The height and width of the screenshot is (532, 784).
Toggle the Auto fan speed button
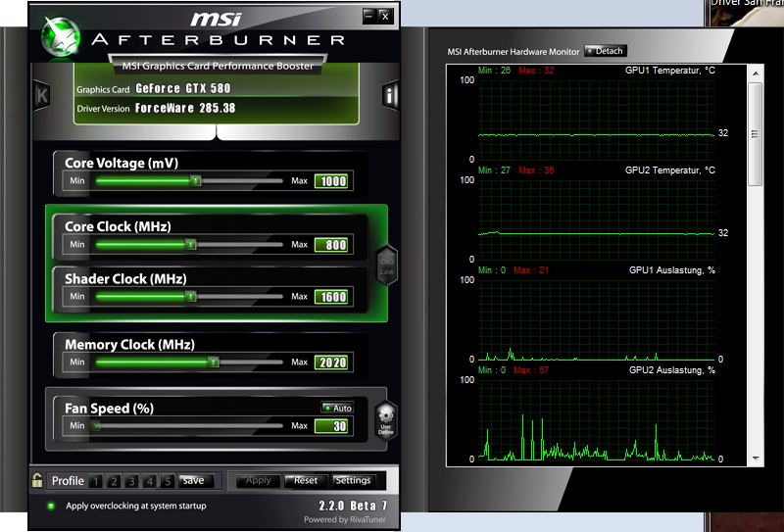(337, 408)
